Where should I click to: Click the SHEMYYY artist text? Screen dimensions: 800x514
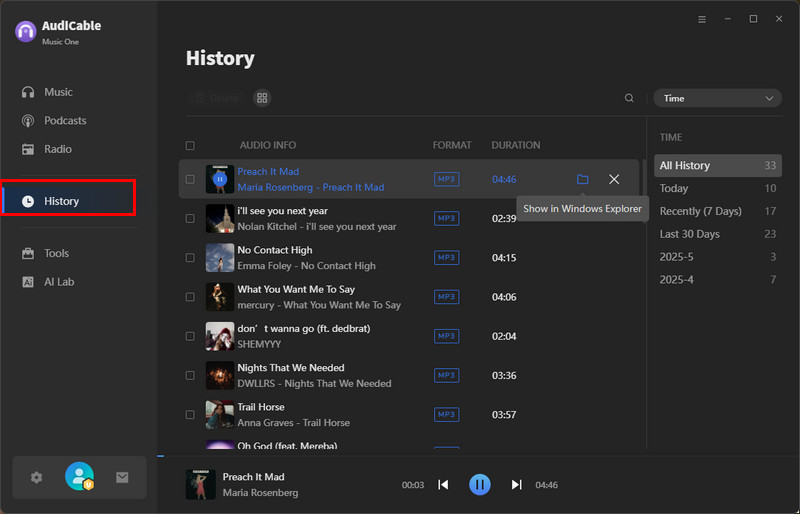(259, 345)
